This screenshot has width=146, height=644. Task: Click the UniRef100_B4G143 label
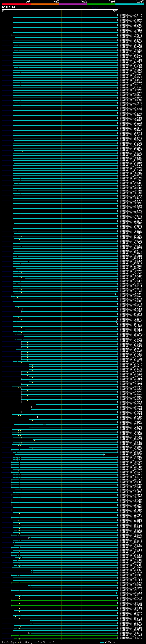[131, 314]
